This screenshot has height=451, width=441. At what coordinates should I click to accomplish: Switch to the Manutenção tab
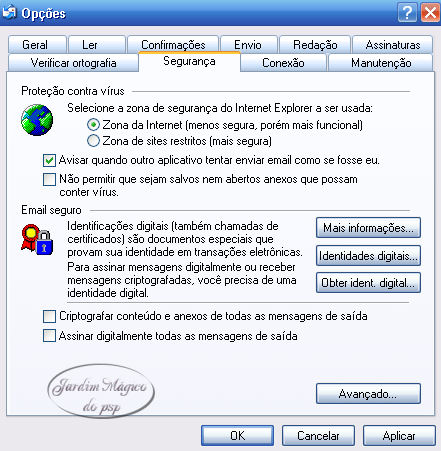(381, 63)
